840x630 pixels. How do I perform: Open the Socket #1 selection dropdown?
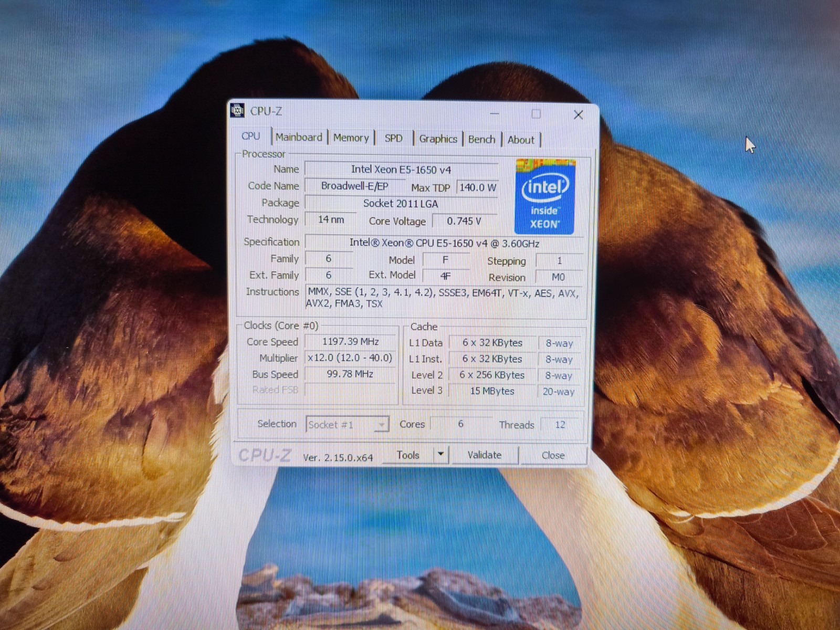347,424
